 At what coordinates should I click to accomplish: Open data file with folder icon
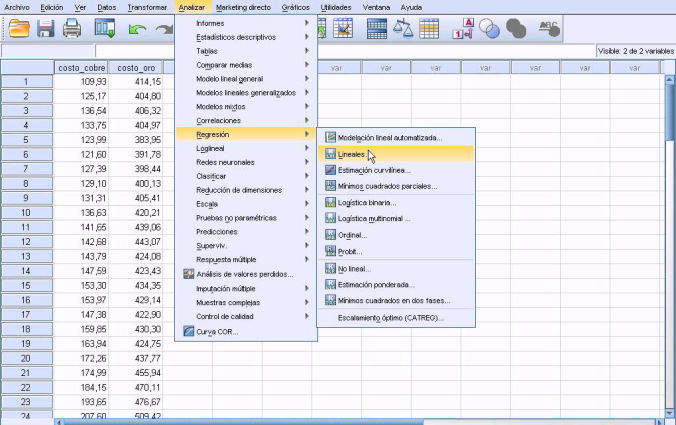point(19,29)
